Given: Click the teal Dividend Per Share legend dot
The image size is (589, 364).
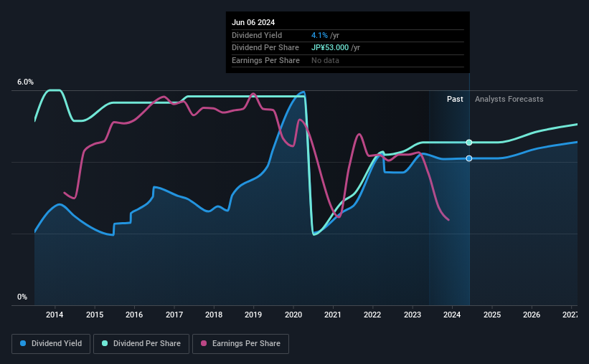Looking at the screenshot, I should click(x=105, y=343).
